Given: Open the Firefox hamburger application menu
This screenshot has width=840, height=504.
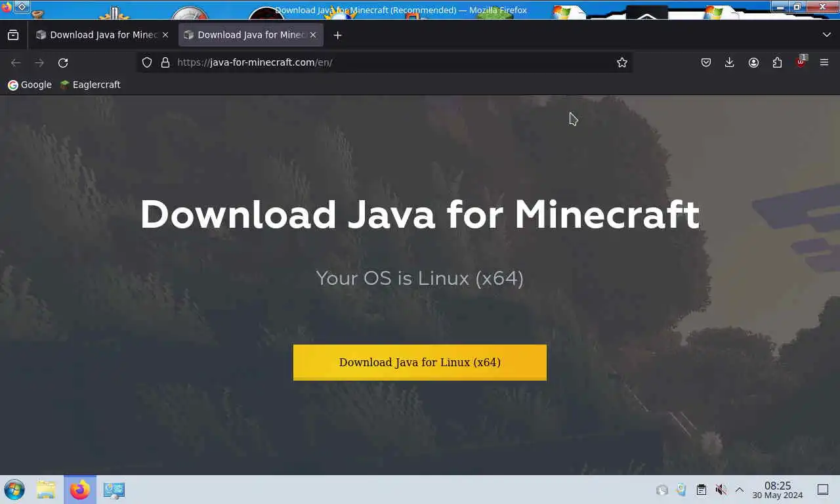Looking at the screenshot, I should click(x=824, y=62).
